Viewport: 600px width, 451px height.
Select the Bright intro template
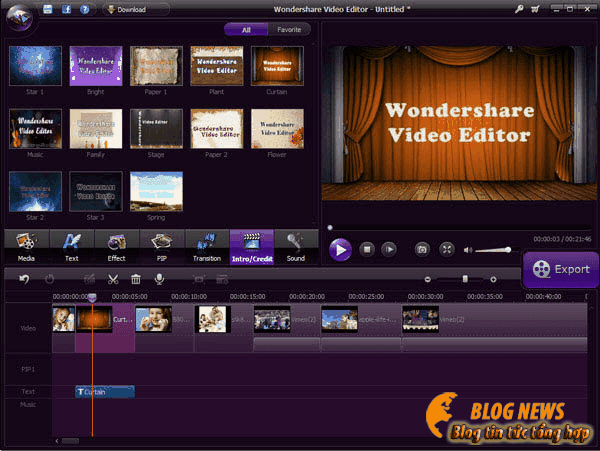(96, 65)
